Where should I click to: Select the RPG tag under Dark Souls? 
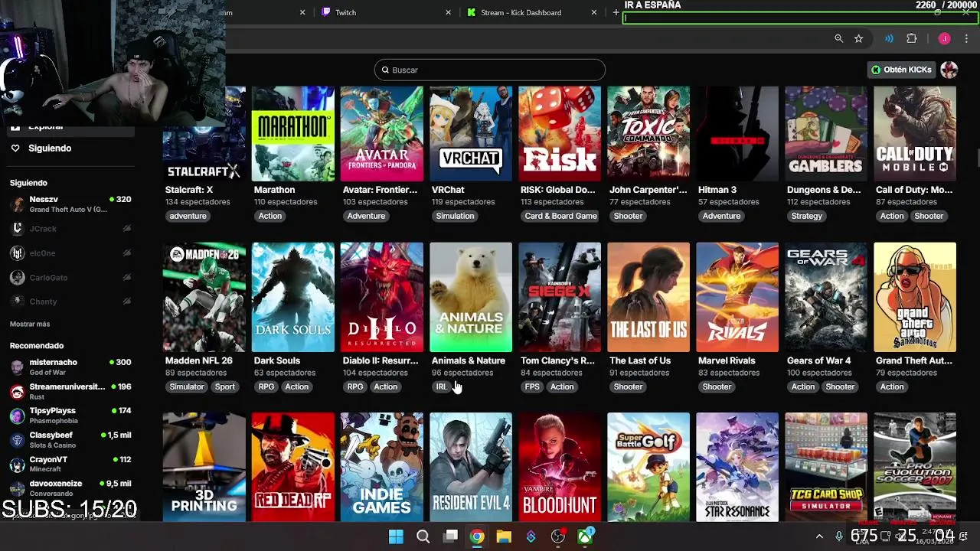pyautogui.click(x=266, y=386)
